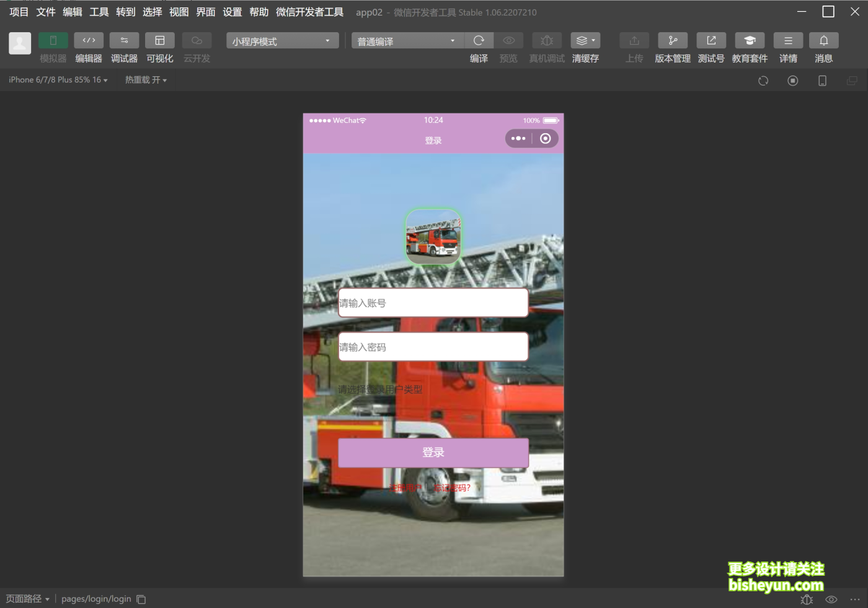Open the test account icon

tap(711, 40)
